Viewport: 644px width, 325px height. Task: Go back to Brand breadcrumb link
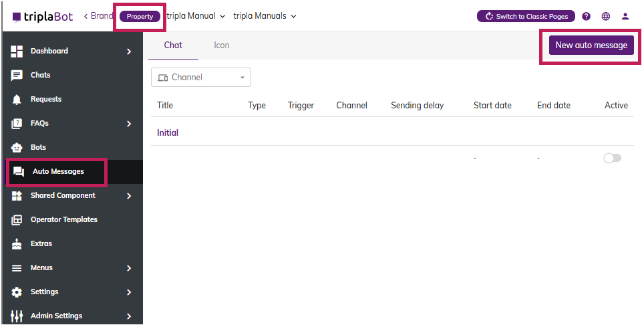tap(98, 16)
